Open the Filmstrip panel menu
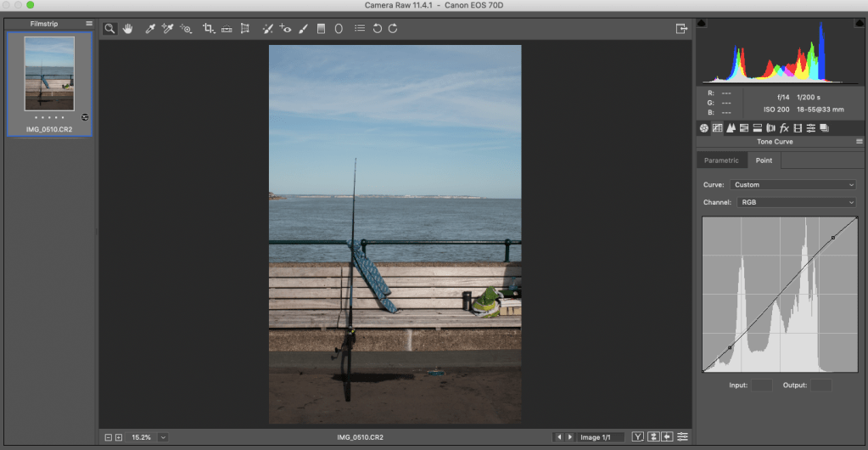The width and height of the screenshot is (868, 450). coord(89,24)
